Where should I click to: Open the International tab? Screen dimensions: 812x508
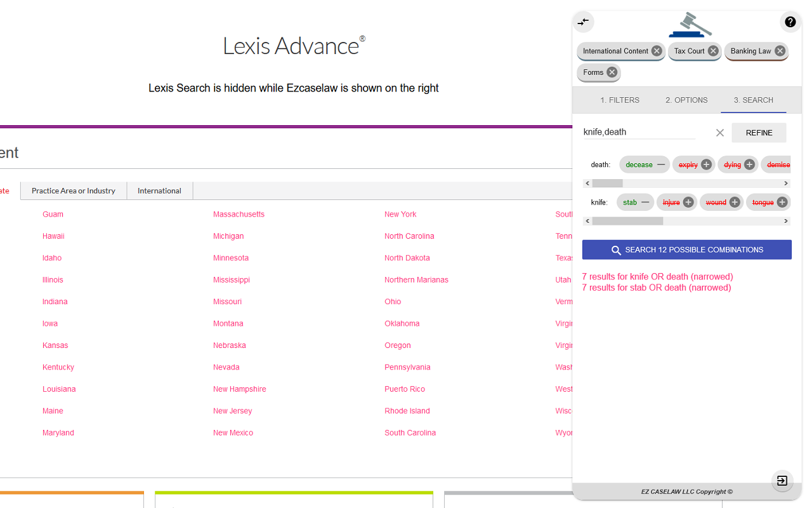tap(159, 190)
